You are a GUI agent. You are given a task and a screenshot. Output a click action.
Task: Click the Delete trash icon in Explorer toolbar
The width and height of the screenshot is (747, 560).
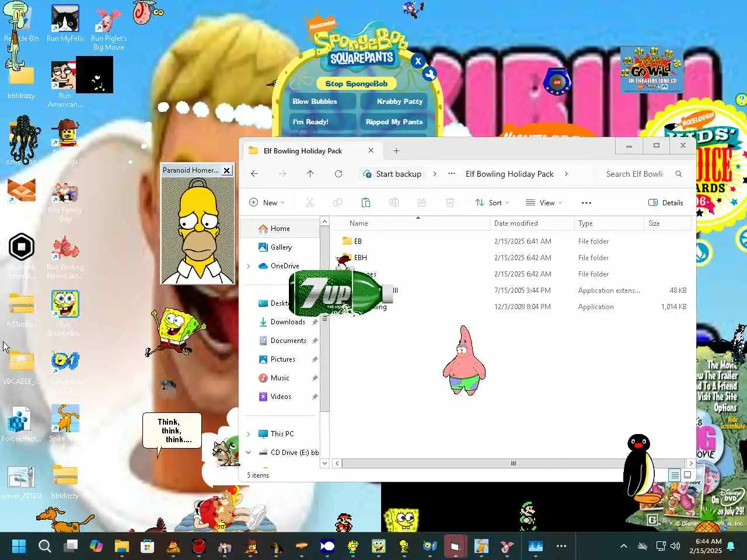point(450,202)
